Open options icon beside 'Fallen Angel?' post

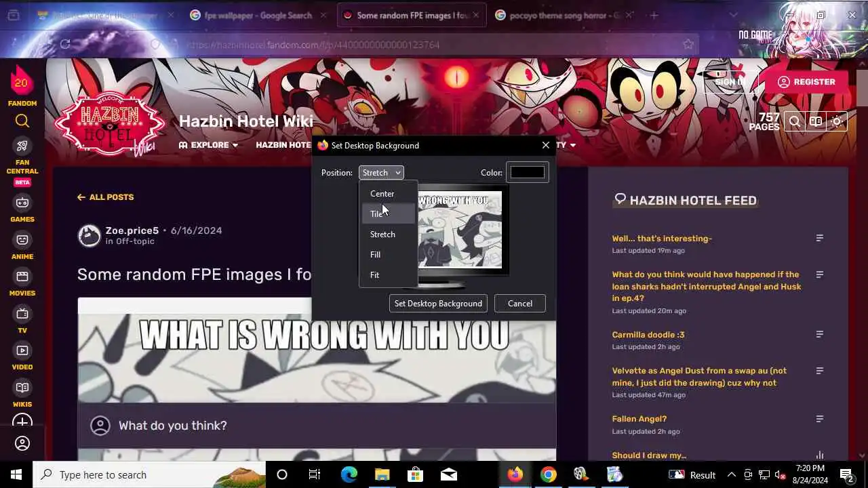[x=819, y=419]
